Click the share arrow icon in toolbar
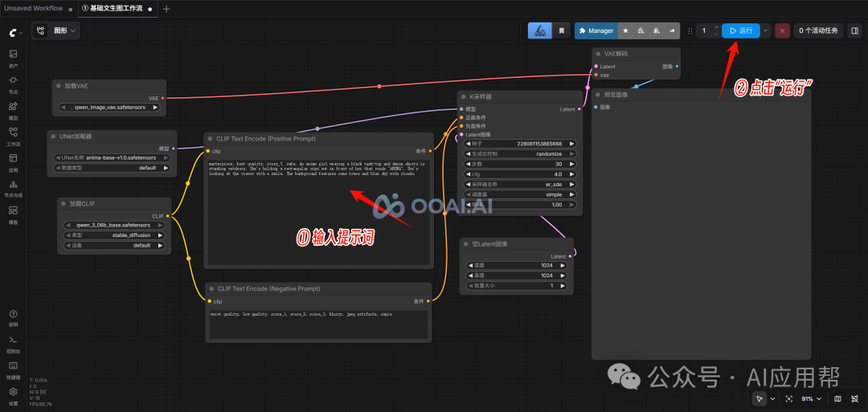 tap(672, 31)
